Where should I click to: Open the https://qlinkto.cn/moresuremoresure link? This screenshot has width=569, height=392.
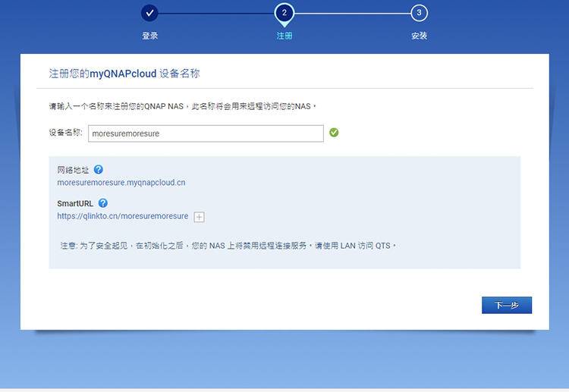click(123, 216)
